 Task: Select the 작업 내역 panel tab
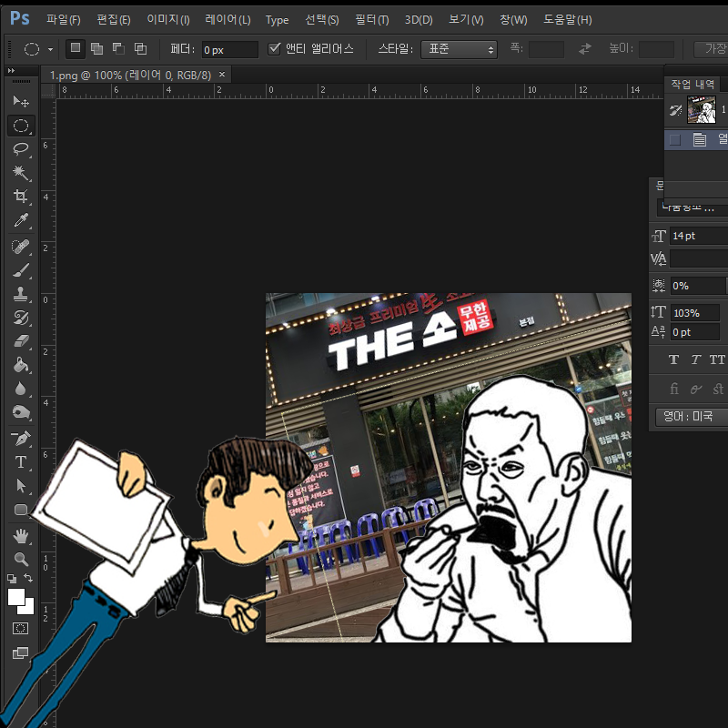tap(693, 84)
